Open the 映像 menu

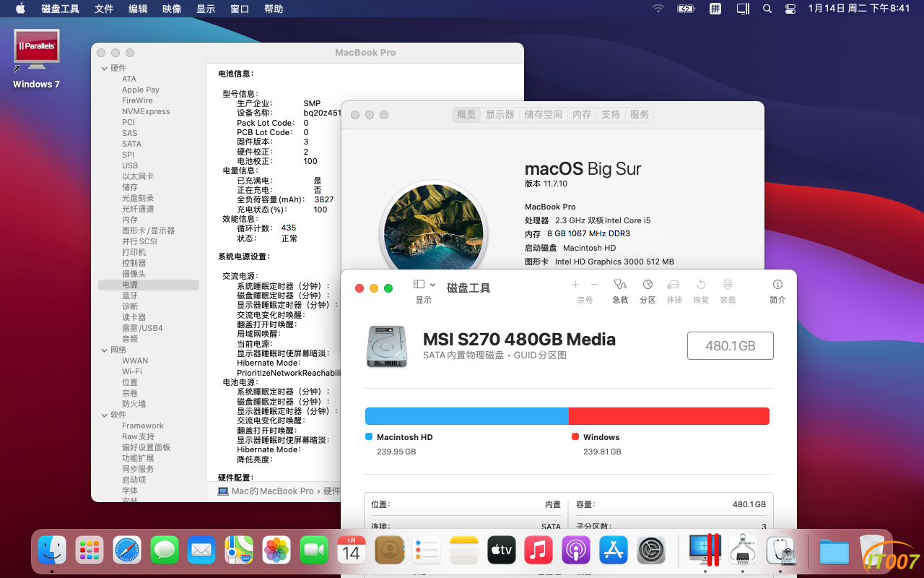(172, 9)
